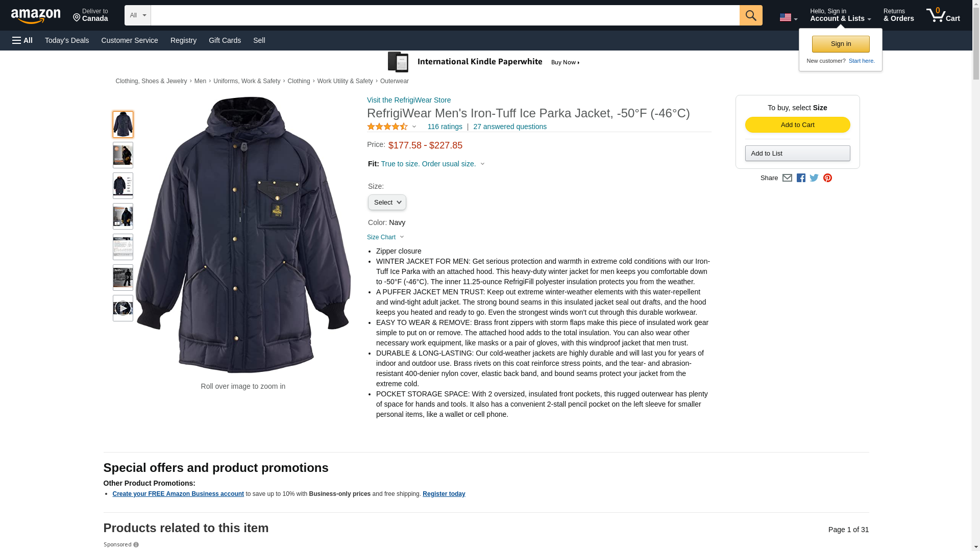Open Today's Deals in navigation
The width and height of the screenshot is (980, 551).
pos(67,40)
